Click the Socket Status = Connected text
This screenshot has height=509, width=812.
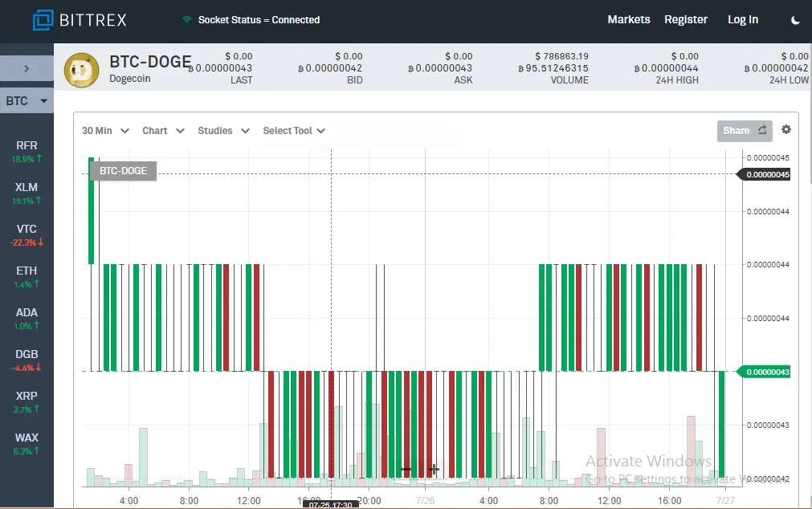click(x=259, y=20)
